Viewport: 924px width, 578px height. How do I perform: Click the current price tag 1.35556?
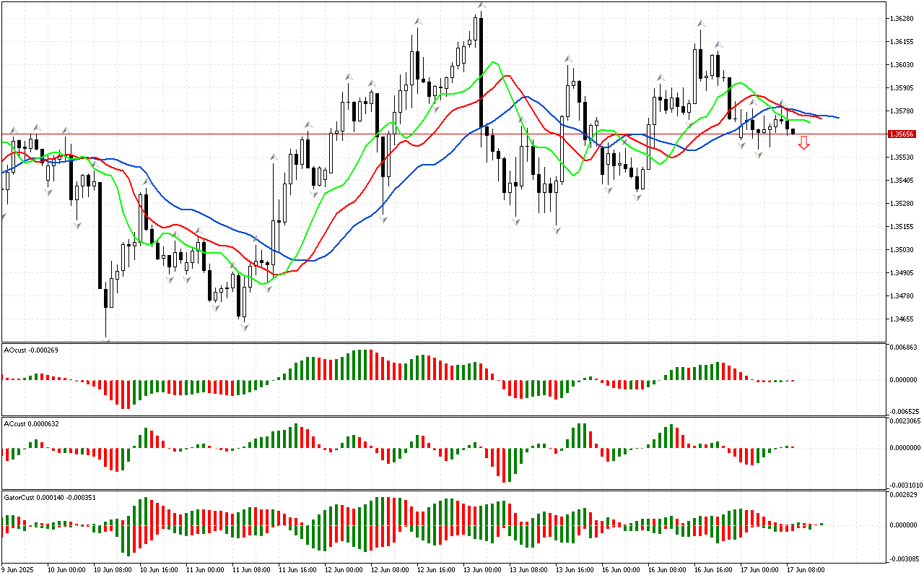click(x=902, y=134)
